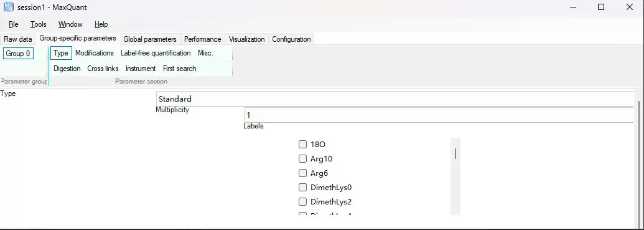The width and height of the screenshot is (644, 230).
Task: Switch to the Raw data tab
Action: pyautogui.click(x=17, y=39)
